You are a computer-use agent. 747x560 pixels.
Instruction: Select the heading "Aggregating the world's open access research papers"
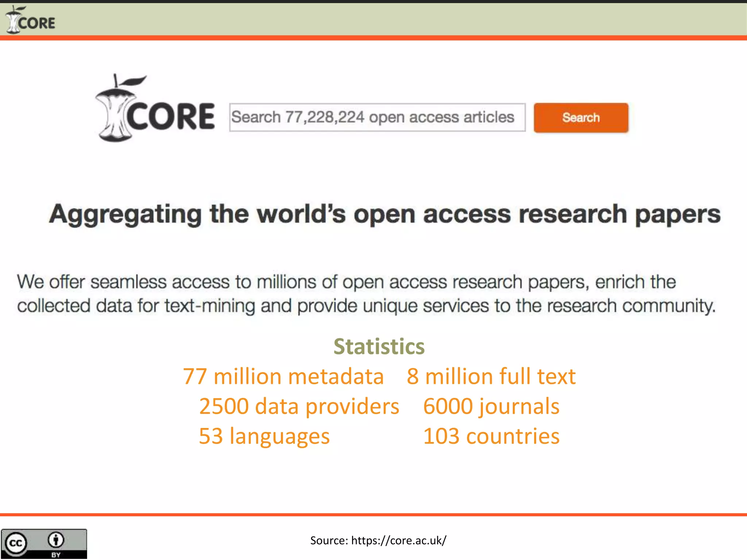[x=385, y=214]
